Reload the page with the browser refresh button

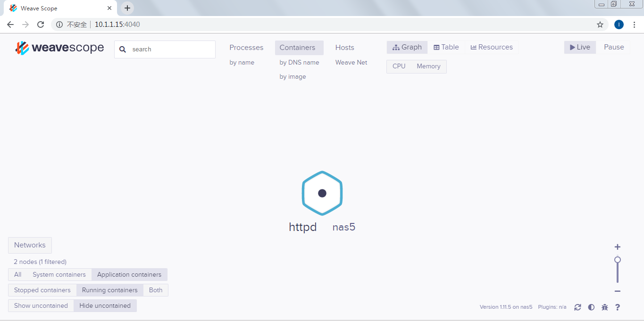point(41,25)
